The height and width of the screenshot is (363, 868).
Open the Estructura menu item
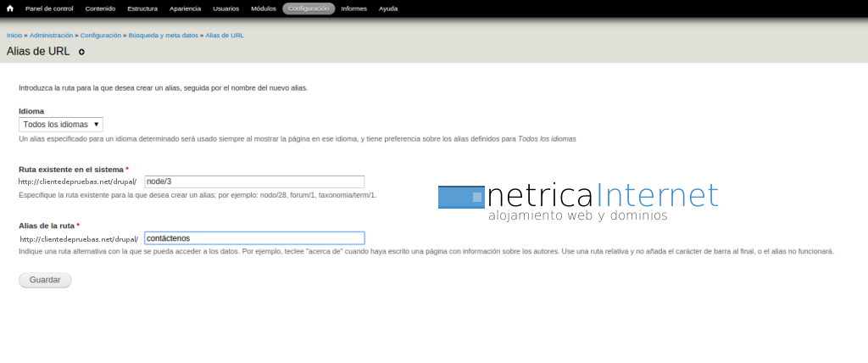point(142,8)
